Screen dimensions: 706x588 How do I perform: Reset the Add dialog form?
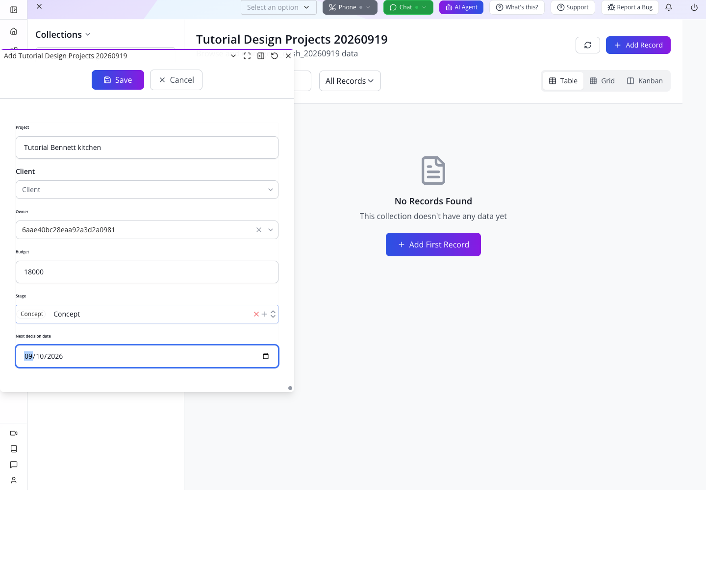(x=275, y=56)
